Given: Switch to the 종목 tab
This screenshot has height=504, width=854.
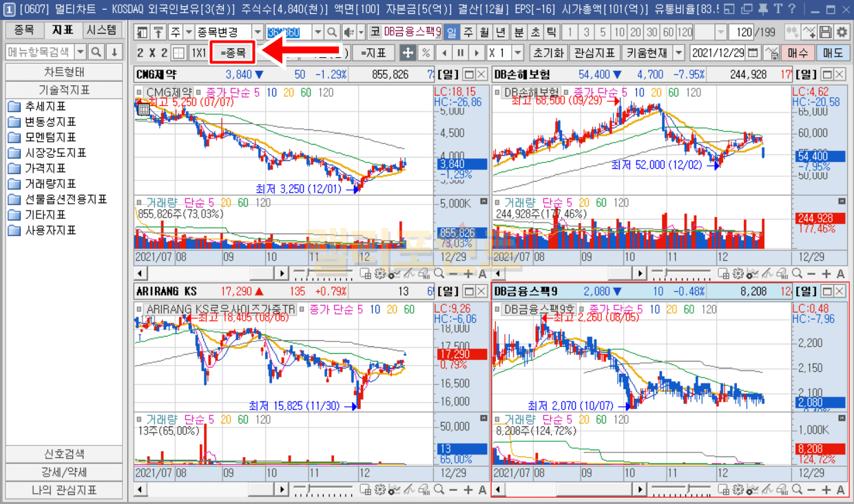Looking at the screenshot, I should [24, 31].
